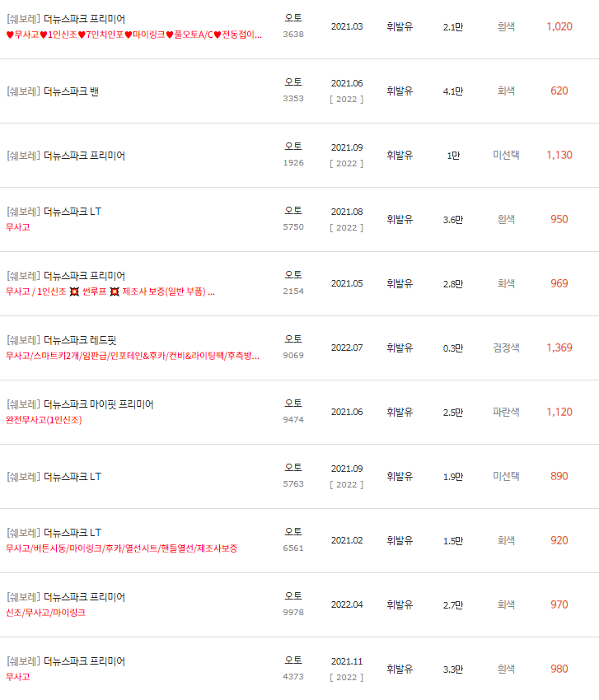Click the 오토 link above 3638

point(293,16)
